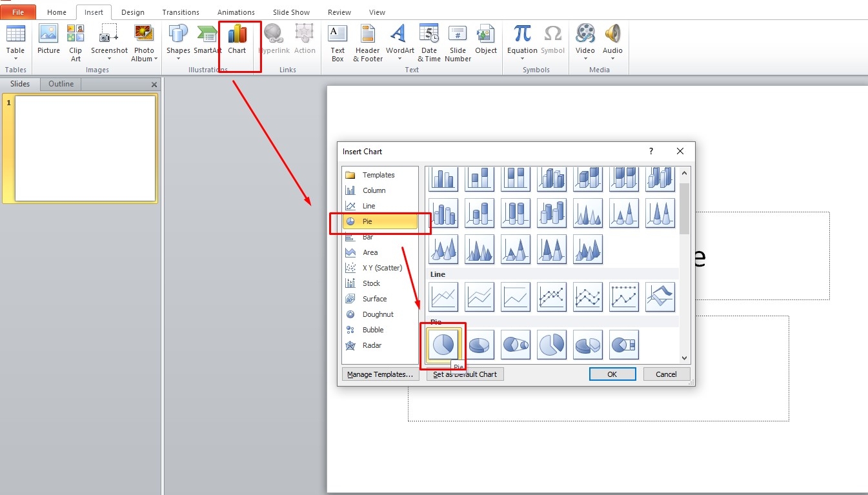Select Bar in chart category list
Screen dimensions: 868x495
click(380, 237)
